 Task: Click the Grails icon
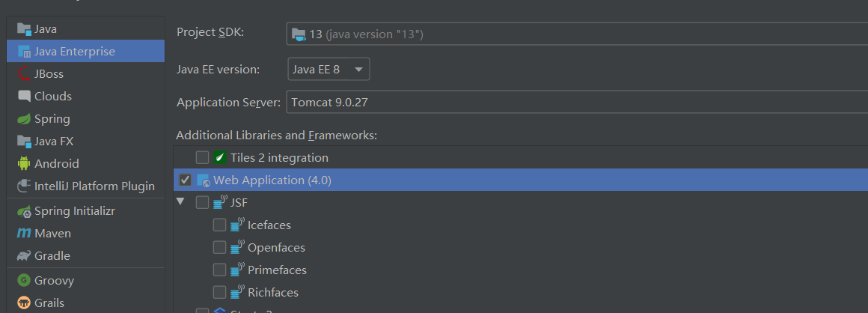[x=23, y=303]
